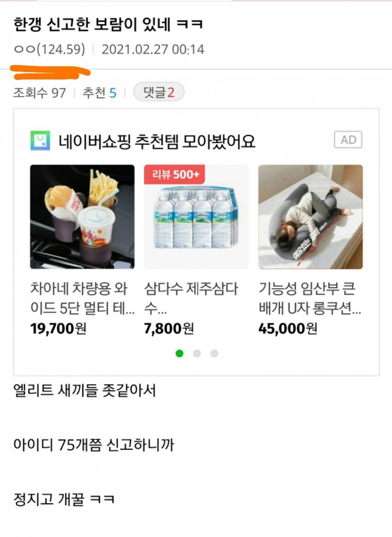Click the 네이버쇼핑 추천템 모아봤어요 heading

[x=157, y=141]
